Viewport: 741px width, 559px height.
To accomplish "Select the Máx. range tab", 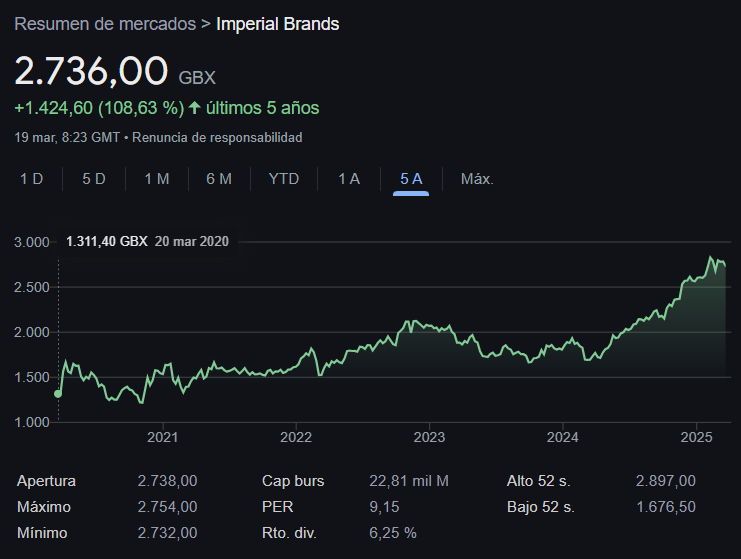I will [x=477, y=179].
